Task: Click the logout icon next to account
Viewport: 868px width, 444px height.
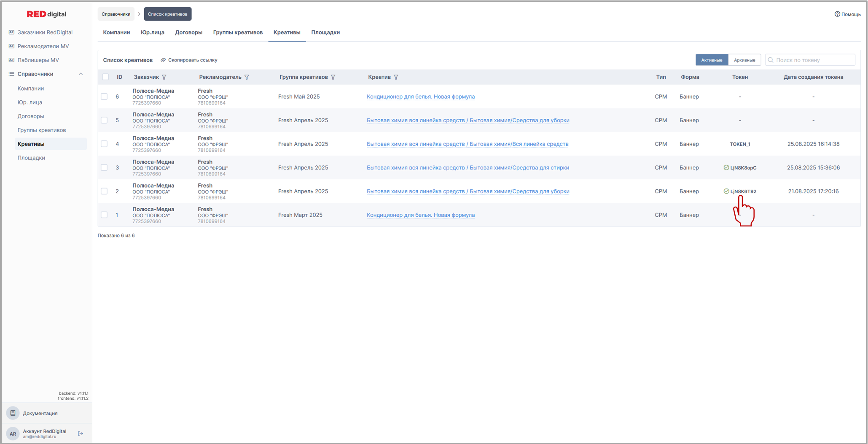Action: point(81,433)
